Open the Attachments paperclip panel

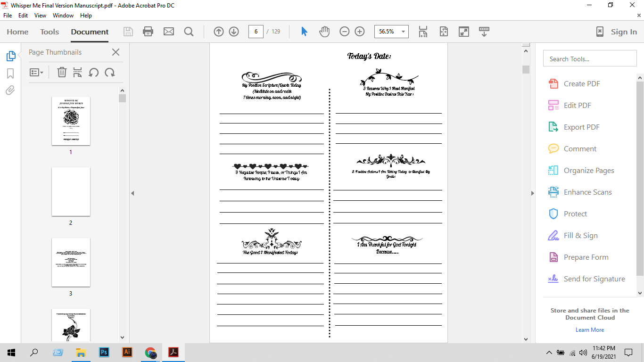(10, 90)
